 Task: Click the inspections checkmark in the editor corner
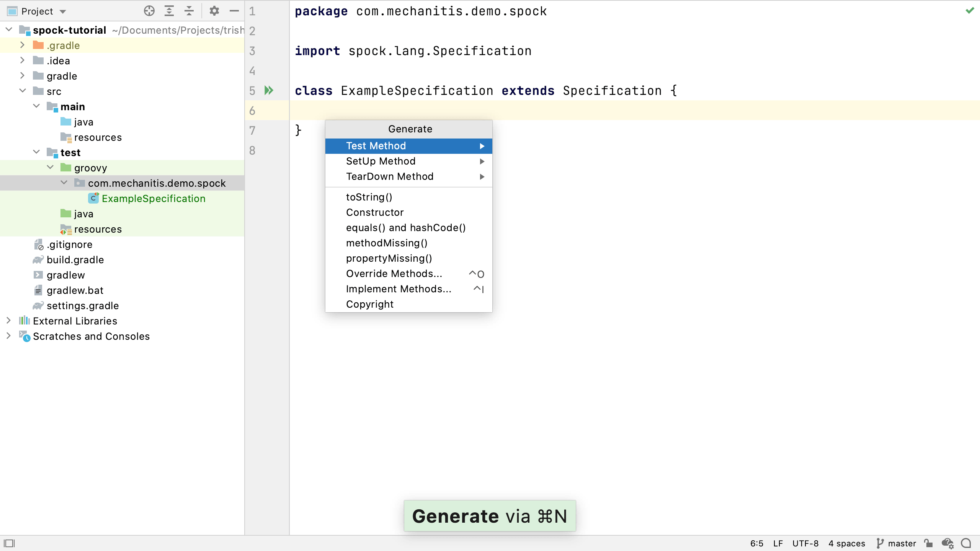coord(970,11)
